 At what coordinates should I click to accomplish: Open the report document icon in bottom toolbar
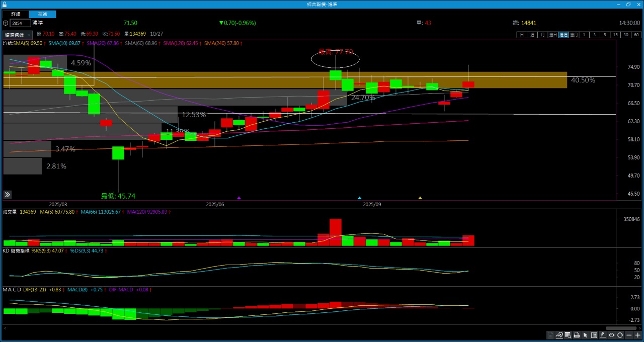coord(550,335)
